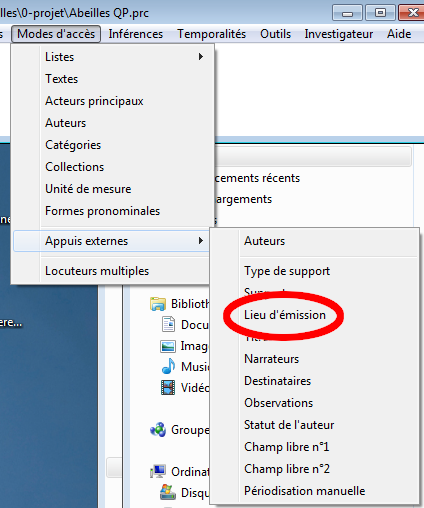Screen dimensions: 424x508
Task: Open the Modes d'accès menu
Action: [56, 34]
